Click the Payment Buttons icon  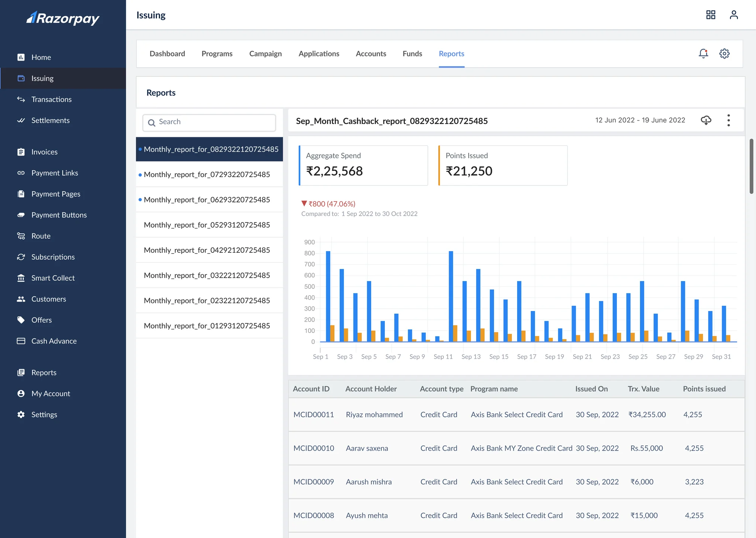(21, 215)
